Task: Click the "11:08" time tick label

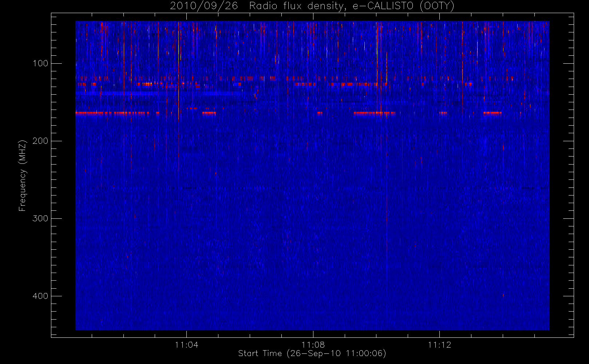Action: pos(313,345)
